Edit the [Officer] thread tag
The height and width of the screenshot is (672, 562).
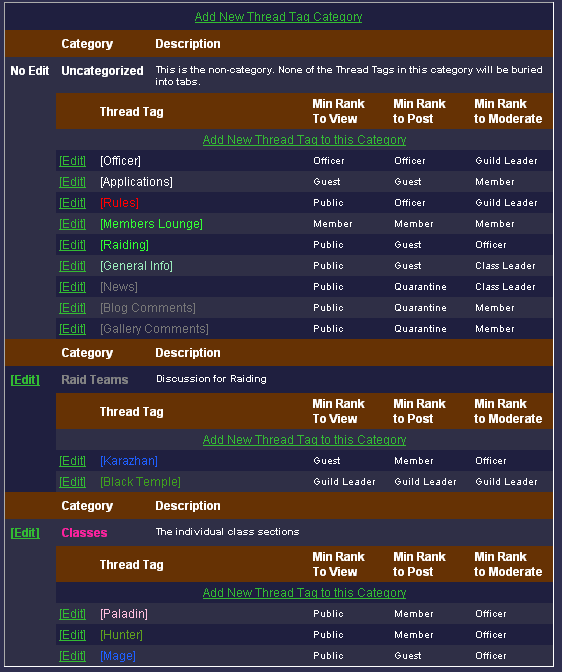tap(72, 161)
